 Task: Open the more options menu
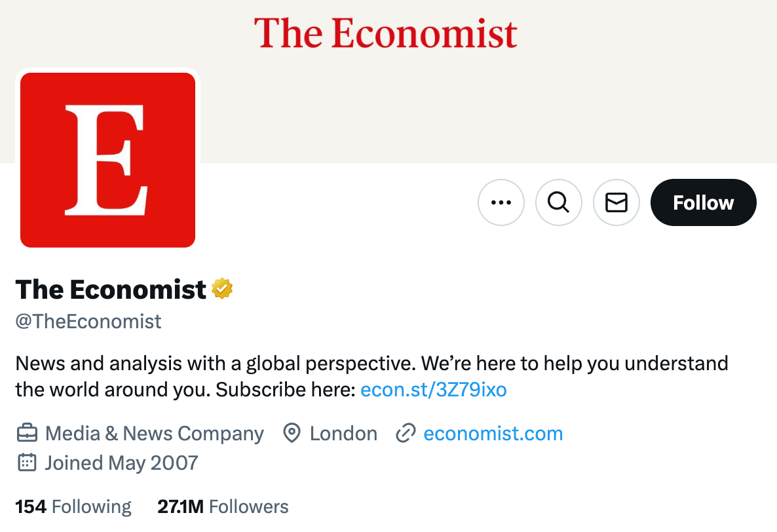(x=501, y=202)
